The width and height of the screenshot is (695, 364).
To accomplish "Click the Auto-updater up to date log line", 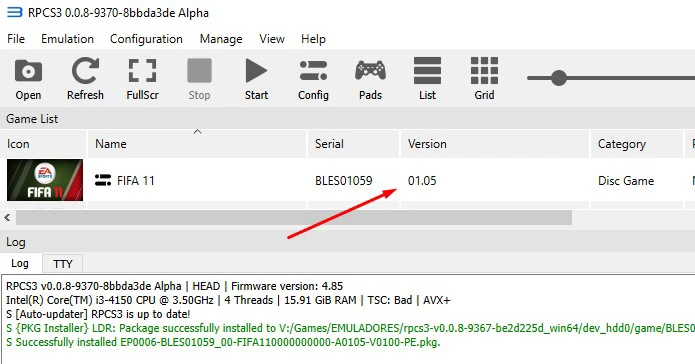I will (98, 314).
